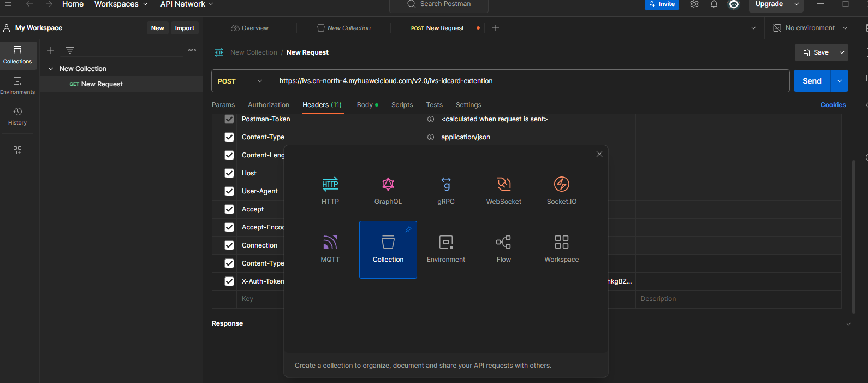Open the settings gear icon

click(x=694, y=4)
